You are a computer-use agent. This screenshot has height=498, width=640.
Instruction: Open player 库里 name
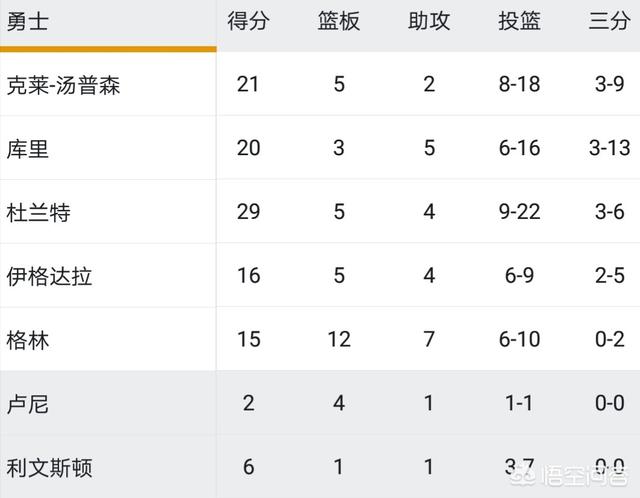click(28, 149)
